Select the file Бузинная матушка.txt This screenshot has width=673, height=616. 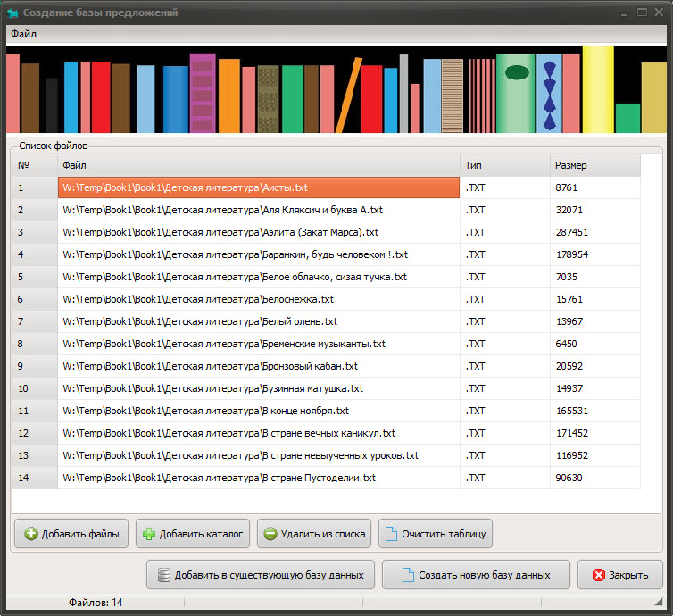tap(259, 388)
